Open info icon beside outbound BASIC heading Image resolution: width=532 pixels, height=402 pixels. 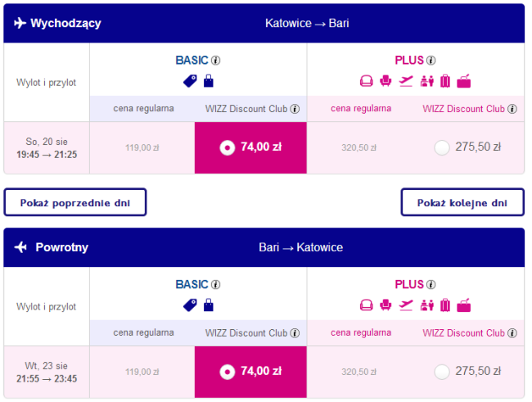pos(217,61)
